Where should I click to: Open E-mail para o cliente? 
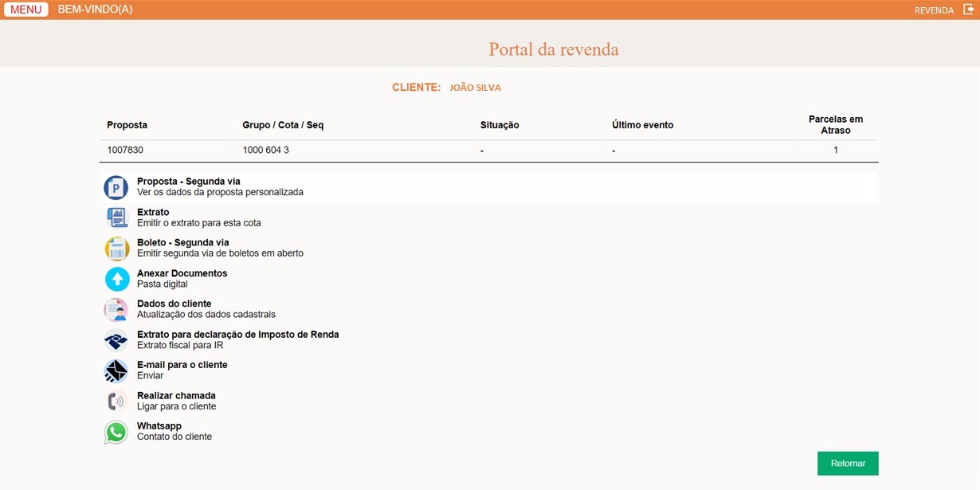(x=116, y=370)
